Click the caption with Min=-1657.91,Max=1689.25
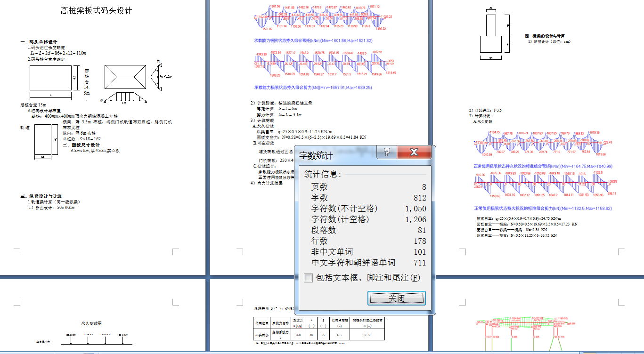 313,87
